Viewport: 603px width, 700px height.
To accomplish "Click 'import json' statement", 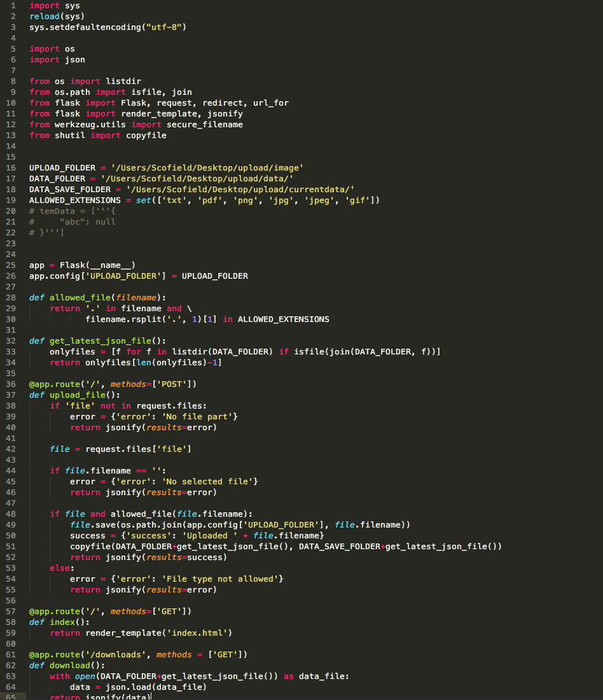I will coord(57,60).
